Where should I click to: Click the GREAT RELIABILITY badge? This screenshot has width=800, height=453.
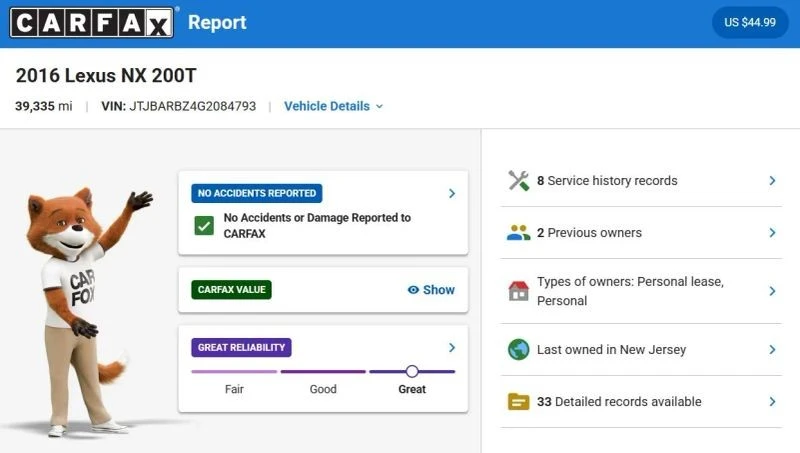[x=241, y=347]
